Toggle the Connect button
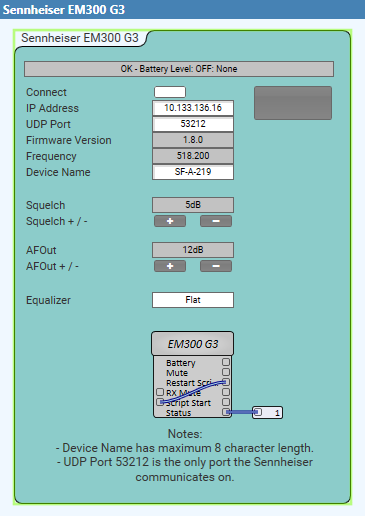The height and width of the screenshot is (516, 365). point(170,92)
